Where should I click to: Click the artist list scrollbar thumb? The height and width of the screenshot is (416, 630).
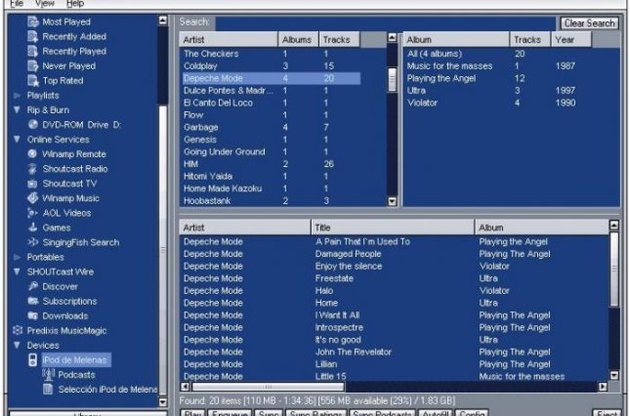point(393,80)
